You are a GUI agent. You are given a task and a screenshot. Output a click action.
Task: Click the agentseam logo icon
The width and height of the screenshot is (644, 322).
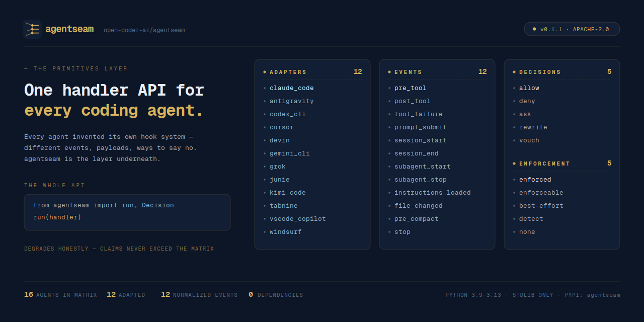point(32,29)
